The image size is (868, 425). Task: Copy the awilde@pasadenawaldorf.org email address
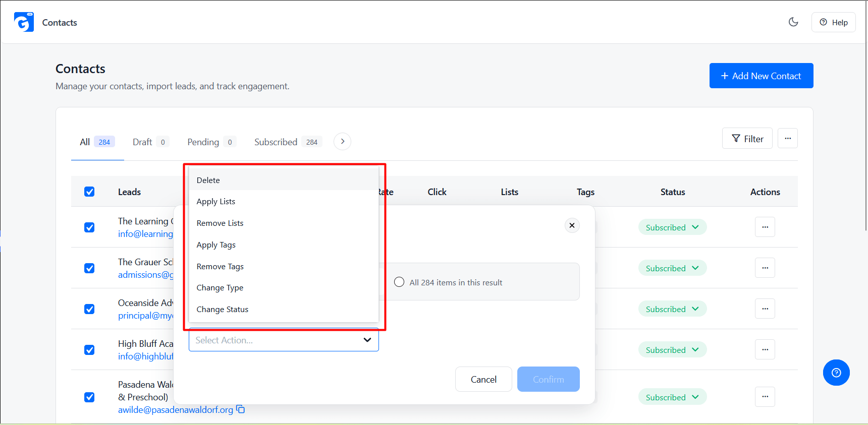point(241,409)
